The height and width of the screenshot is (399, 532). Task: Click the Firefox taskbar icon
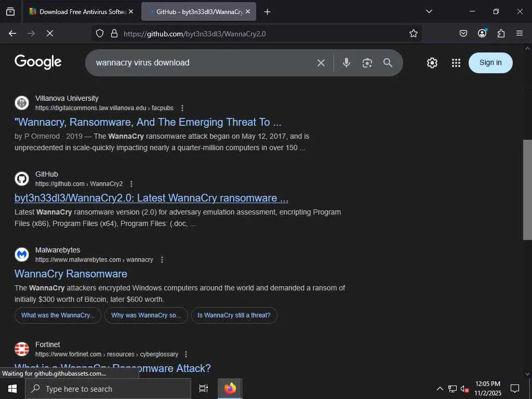pos(230,389)
